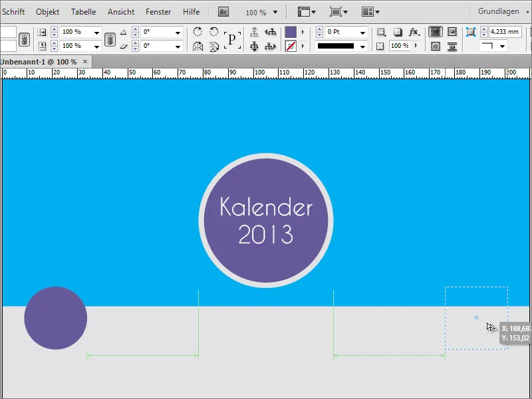Viewport: 532px width, 399px height.
Task: Switch to the Unbenannt-1 @ 100 % tab
Action: pos(39,62)
